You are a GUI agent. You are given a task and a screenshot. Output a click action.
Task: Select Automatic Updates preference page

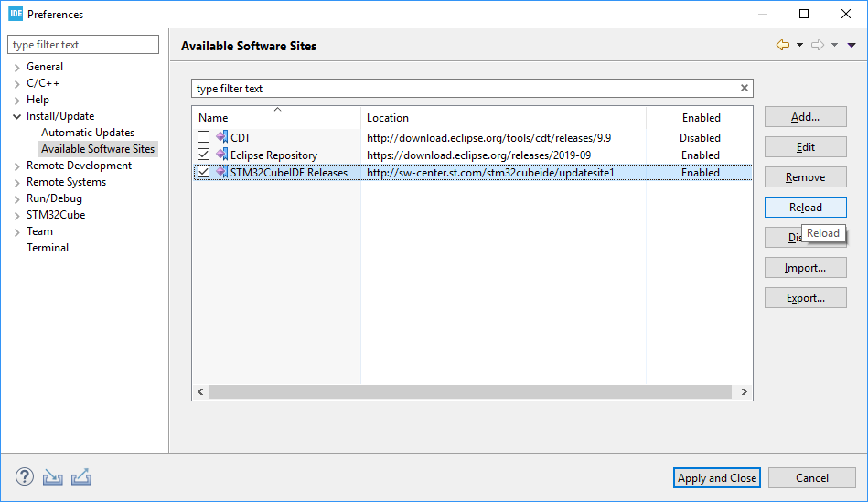(x=88, y=133)
